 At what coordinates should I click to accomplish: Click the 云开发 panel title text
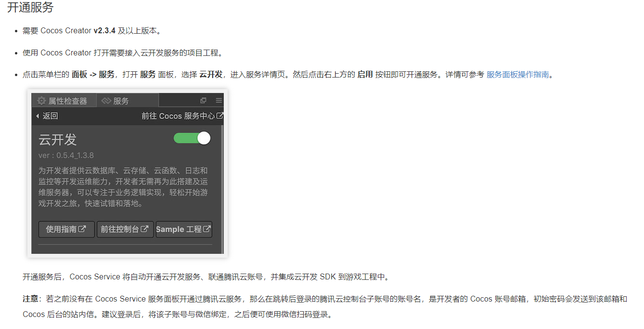pyautogui.click(x=58, y=140)
